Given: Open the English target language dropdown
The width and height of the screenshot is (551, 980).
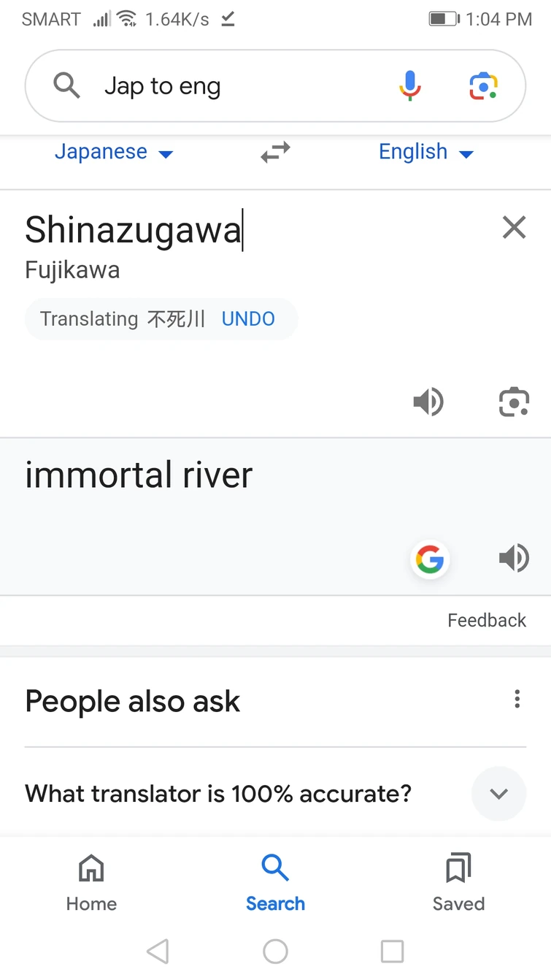Looking at the screenshot, I should [x=425, y=153].
